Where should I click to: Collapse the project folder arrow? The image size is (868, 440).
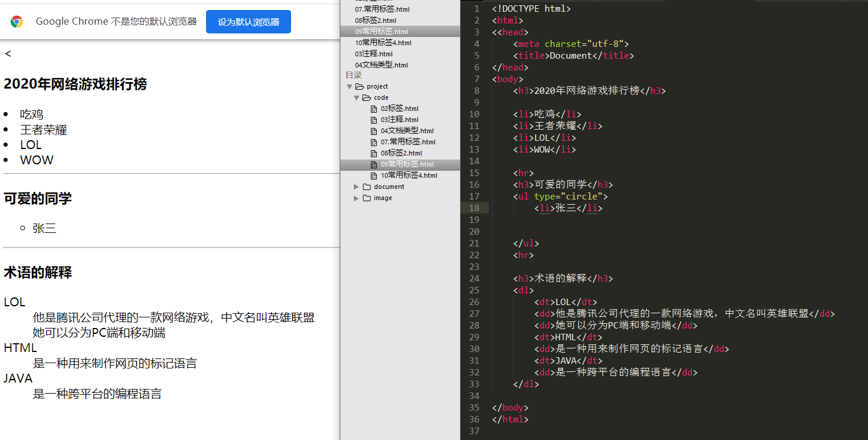click(x=350, y=87)
